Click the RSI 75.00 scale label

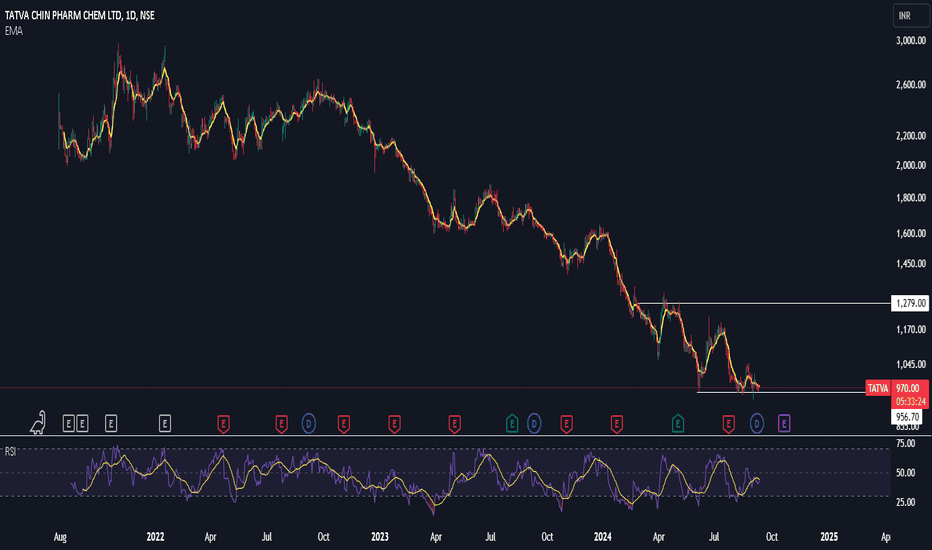[905, 444]
